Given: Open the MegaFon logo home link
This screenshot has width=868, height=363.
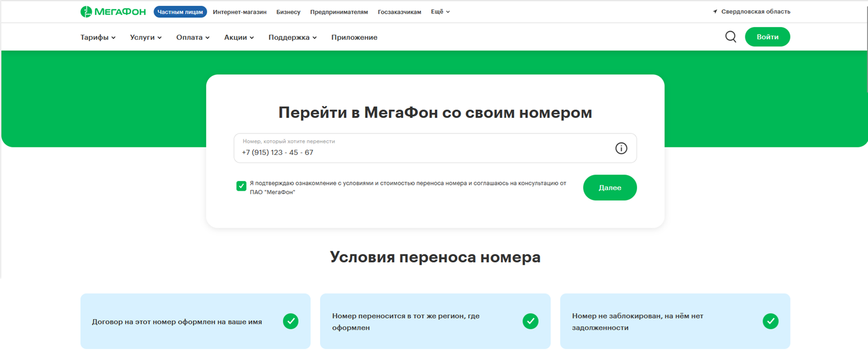Looking at the screenshot, I should [113, 12].
